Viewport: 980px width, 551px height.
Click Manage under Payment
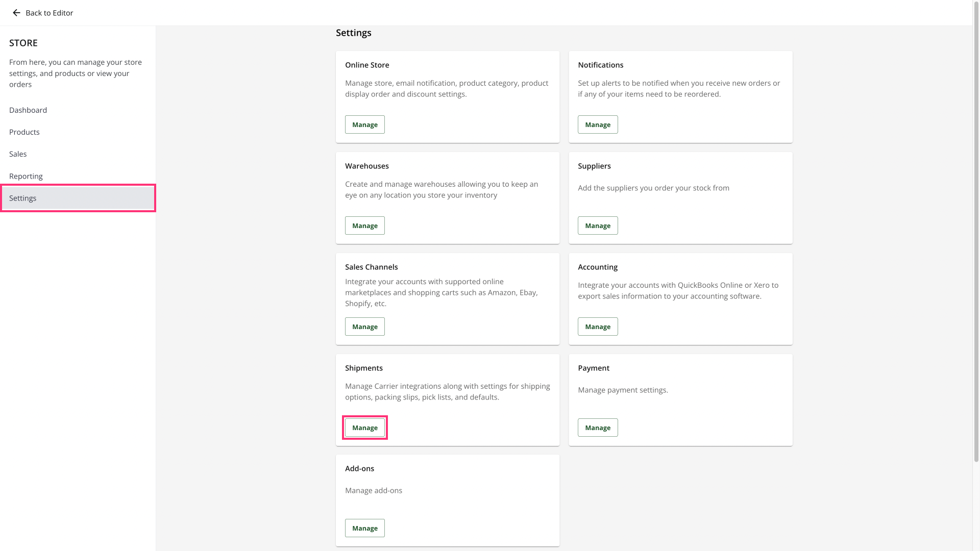pyautogui.click(x=597, y=428)
